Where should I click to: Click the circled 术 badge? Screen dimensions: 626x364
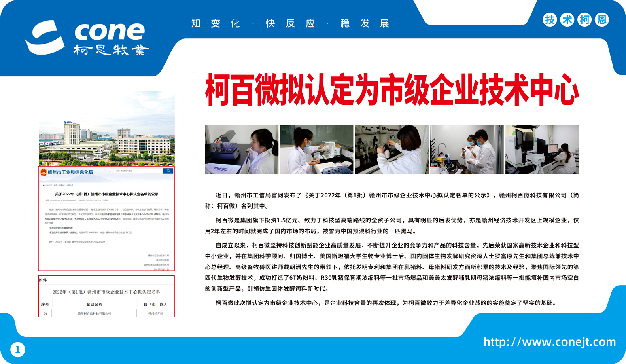567,20
